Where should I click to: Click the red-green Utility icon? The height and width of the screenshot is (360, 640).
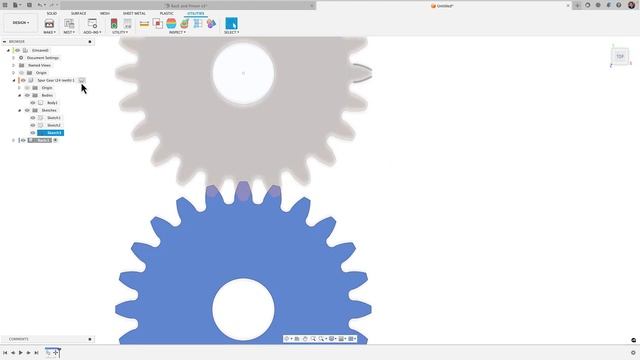click(114, 24)
